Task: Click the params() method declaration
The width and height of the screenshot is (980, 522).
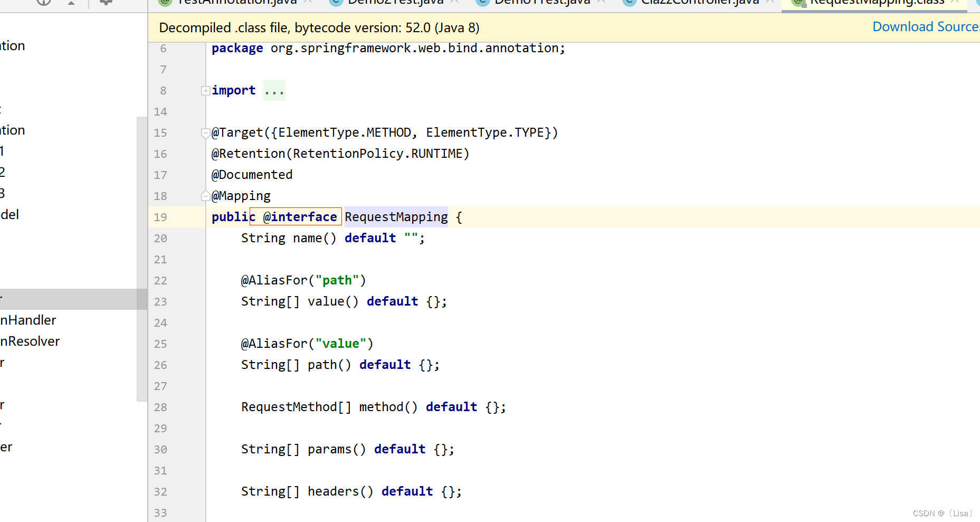Action: coord(337,449)
